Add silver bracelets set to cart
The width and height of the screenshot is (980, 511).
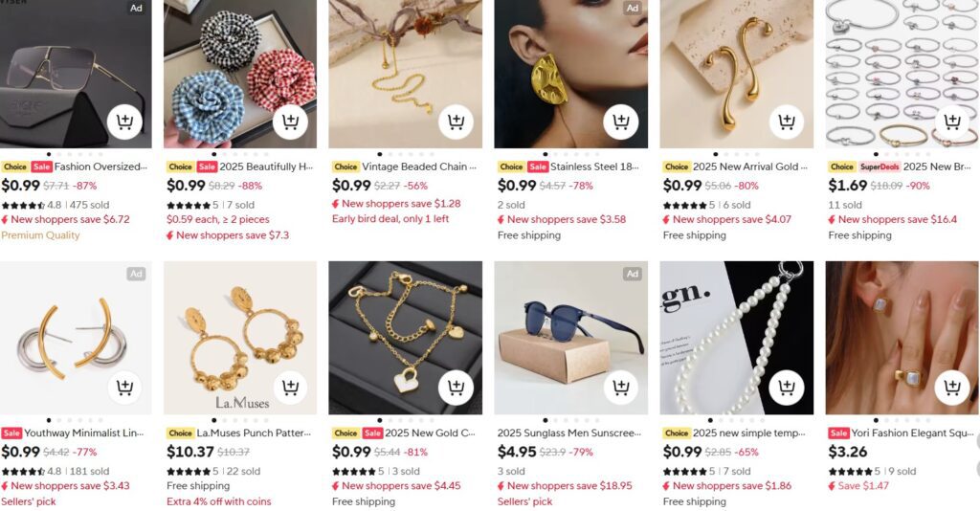click(x=952, y=122)
